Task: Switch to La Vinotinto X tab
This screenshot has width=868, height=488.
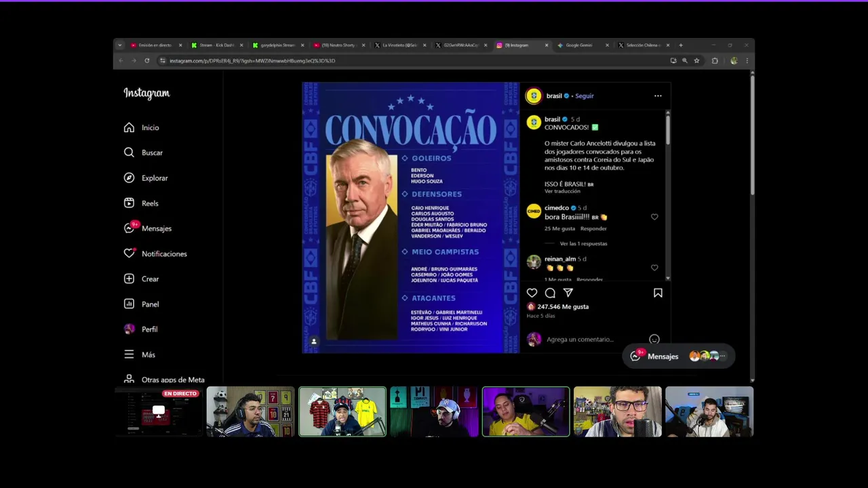Action: (399, 45)
